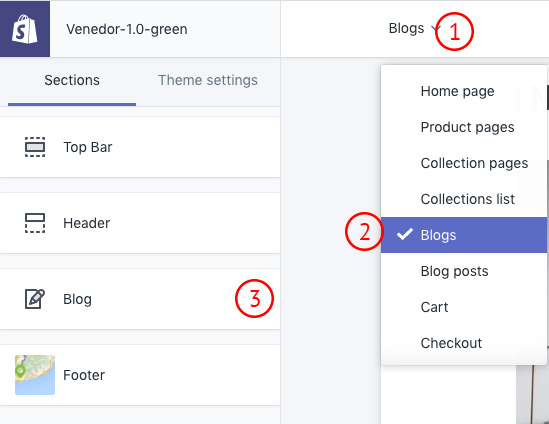Viewport: 549px width, 424px height.
Task: Open the Footer section row
Action: pyautogui.click(x=140, y=375)
